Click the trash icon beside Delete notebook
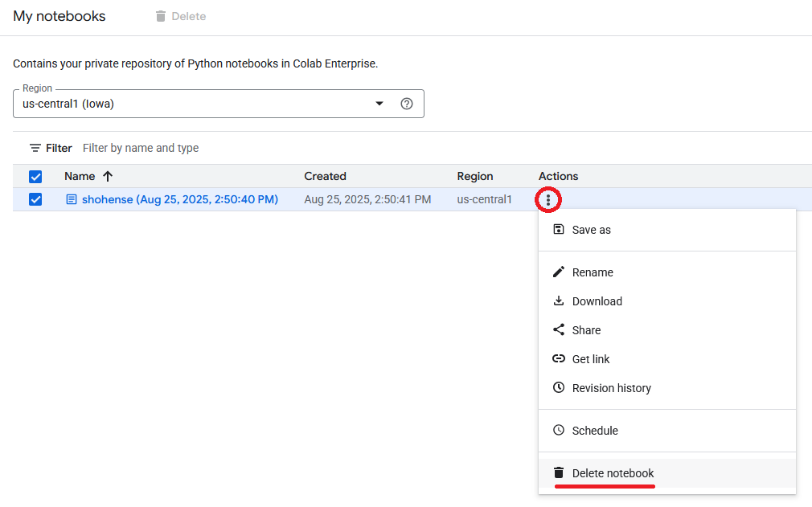Image resolution: width=812 pixels, height=507 pixels. click(559, 473)
